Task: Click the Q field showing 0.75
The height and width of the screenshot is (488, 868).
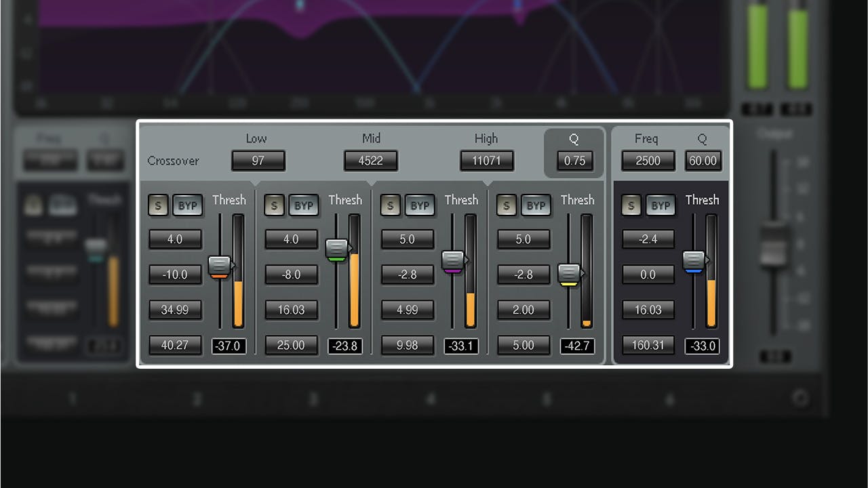Action: 574,161
